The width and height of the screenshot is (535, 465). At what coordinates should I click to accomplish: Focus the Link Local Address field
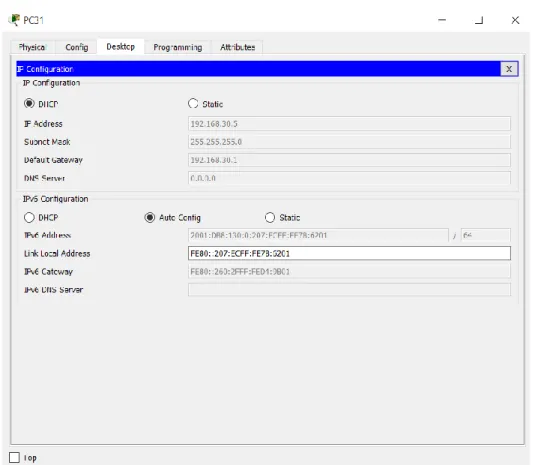tap(349, 253)
